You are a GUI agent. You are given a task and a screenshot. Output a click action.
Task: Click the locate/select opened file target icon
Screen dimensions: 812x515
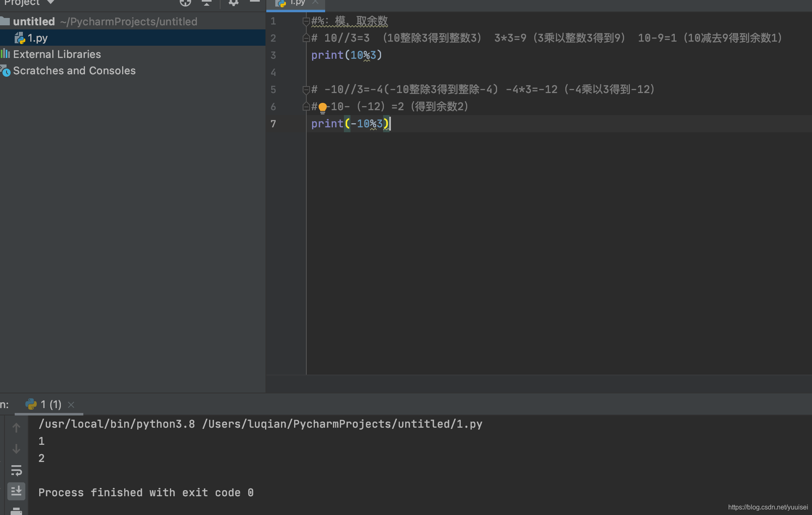point(185,2)
